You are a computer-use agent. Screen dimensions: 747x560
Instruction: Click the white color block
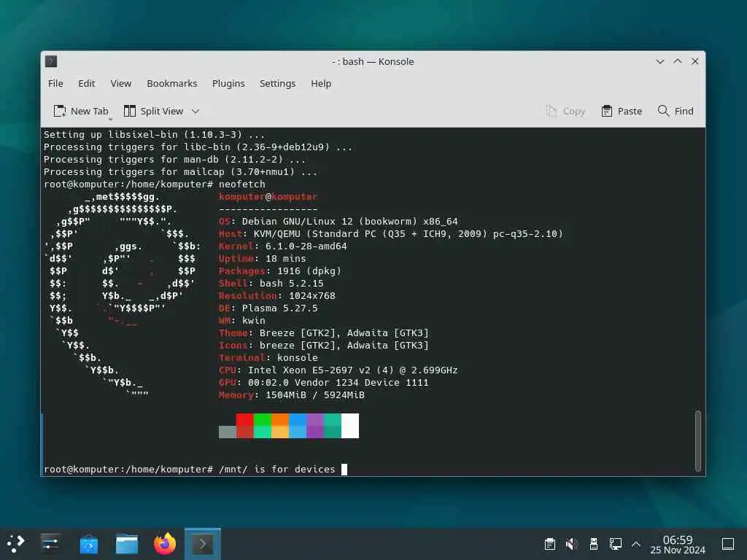pos(350,426)
